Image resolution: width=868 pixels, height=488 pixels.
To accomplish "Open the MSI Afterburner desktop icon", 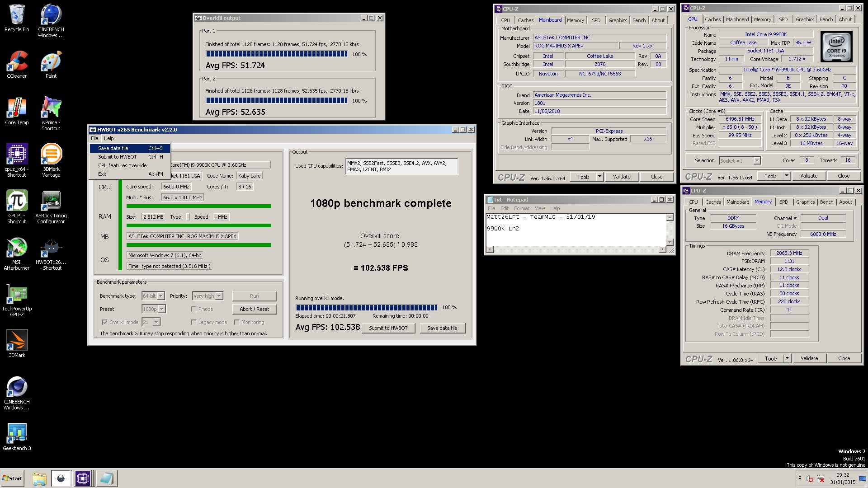I will click(x=17, y=253).
